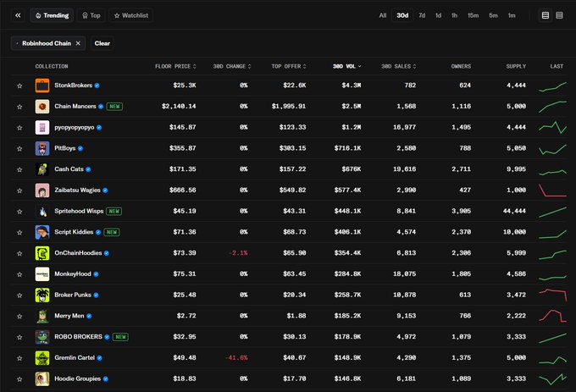
Task: Star pyopyopyopyo to add to watchlist
Action: [19, 127]
